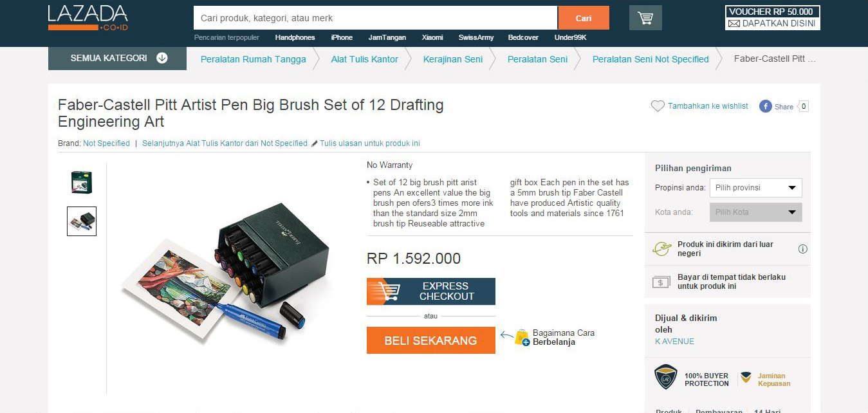Open the shopping cart icon
868x413 pixels.
pyautogui.click(x=645, y=18)
